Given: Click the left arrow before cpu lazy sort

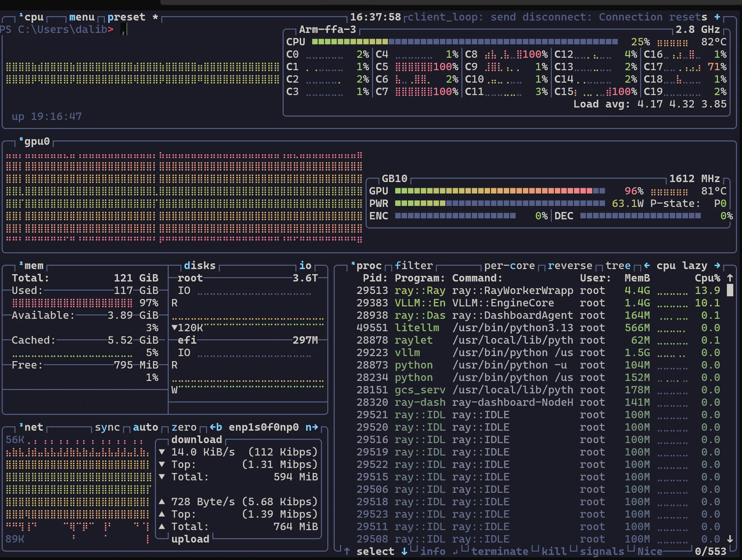Looking at the screenshot, I should point(647,266).
